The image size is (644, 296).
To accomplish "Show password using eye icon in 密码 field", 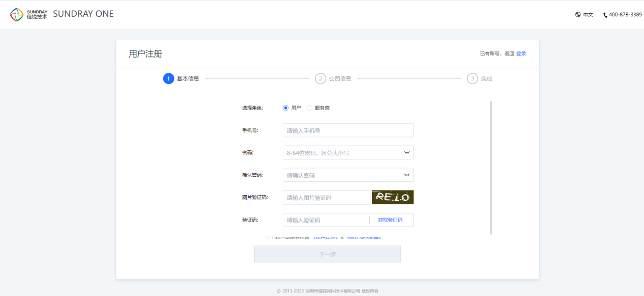I will [x=406, y=153].
